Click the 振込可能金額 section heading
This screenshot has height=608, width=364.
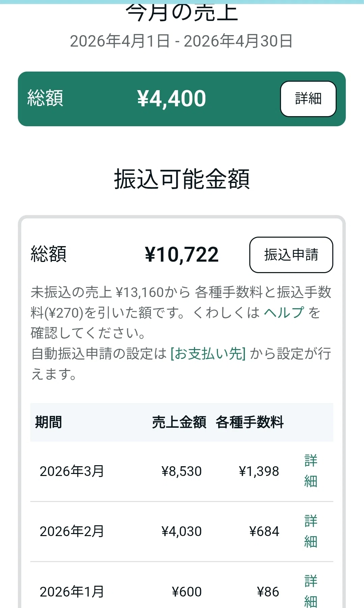pos(182,179)
